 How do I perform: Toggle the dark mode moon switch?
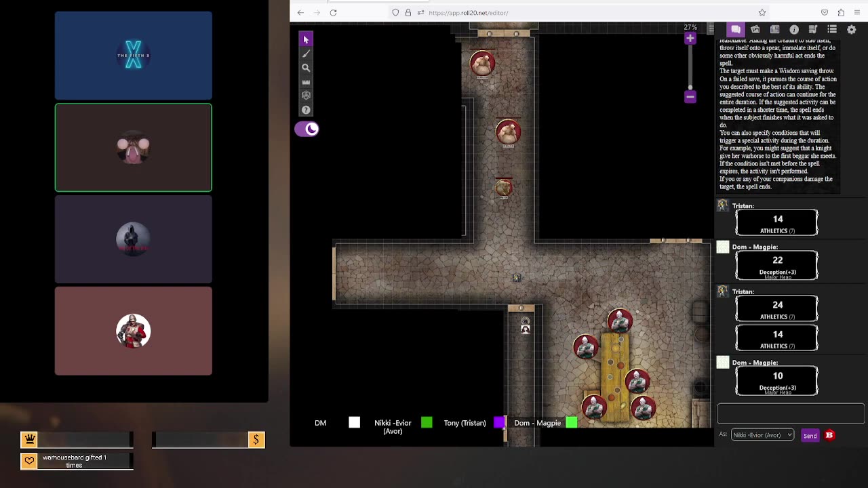tap(307, 129)
